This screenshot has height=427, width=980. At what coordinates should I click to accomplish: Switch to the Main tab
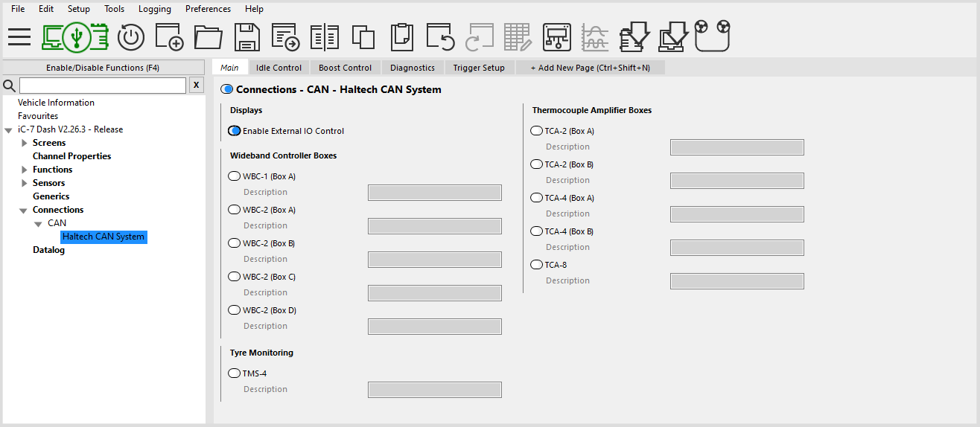[229, 68]
